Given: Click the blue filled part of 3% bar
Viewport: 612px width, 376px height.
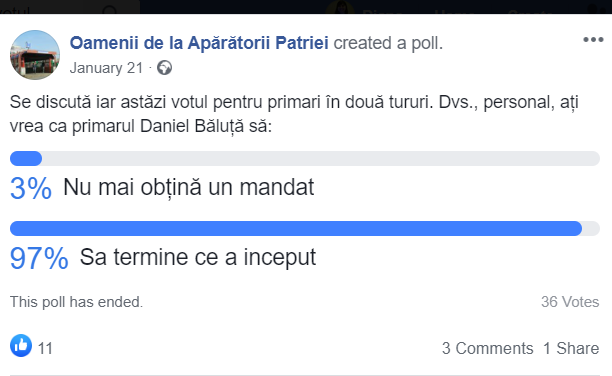Looking at the screenshot, I should 26,159.
